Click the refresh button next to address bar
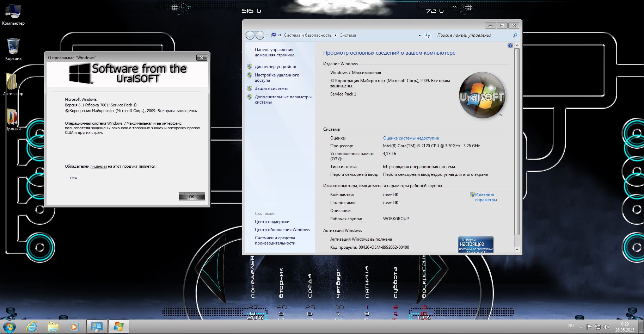This screenshot has height=334, width=644. (x=428, y=35)
